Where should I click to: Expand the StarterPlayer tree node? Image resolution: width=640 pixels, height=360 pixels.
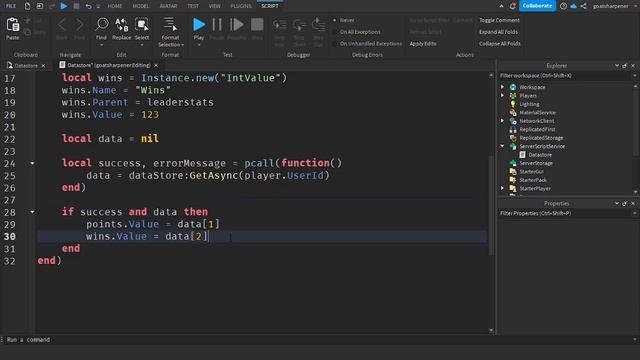502,189
